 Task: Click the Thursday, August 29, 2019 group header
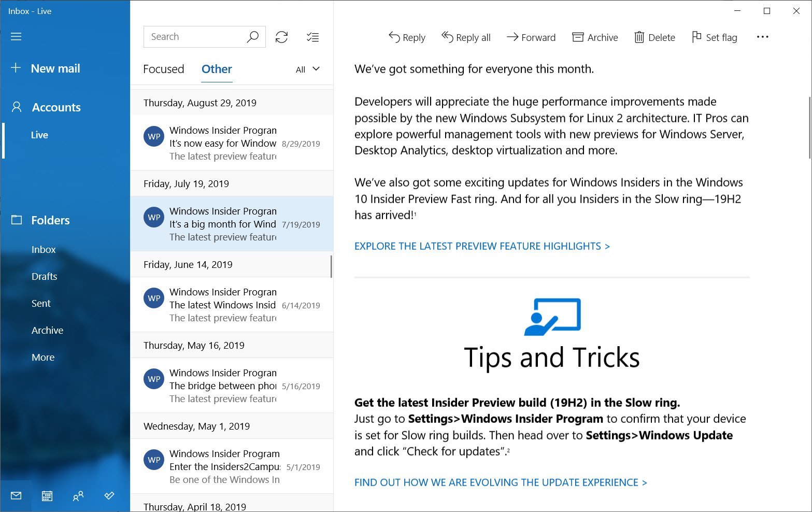(x=232, y=103)
